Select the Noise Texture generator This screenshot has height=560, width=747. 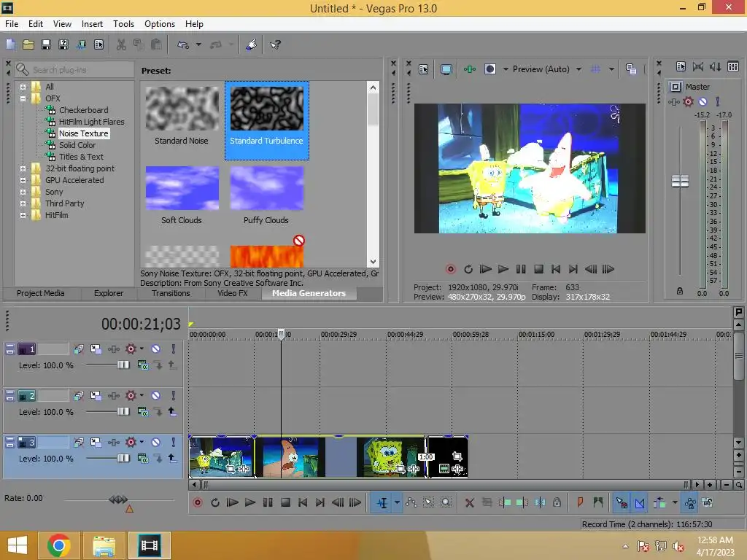coord(83,134)
